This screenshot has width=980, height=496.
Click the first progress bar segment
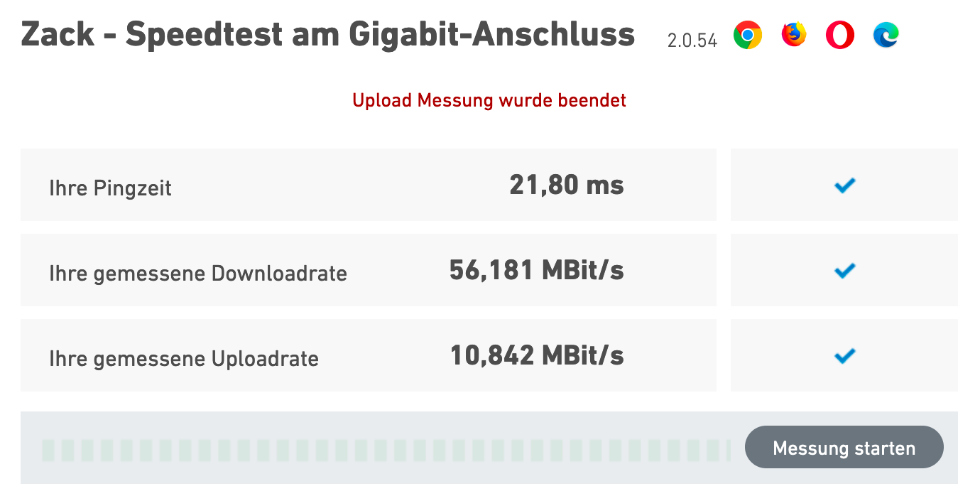[48, 450]
